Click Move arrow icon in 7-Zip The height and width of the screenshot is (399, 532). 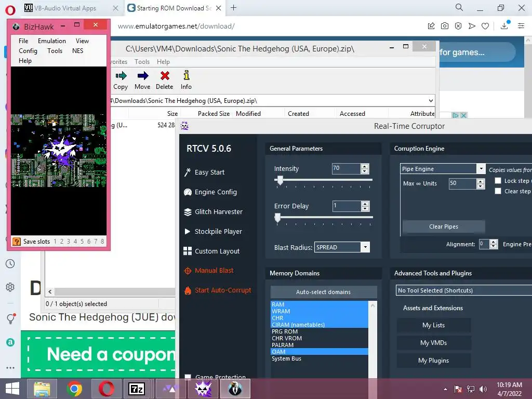[x=142, y=76]
